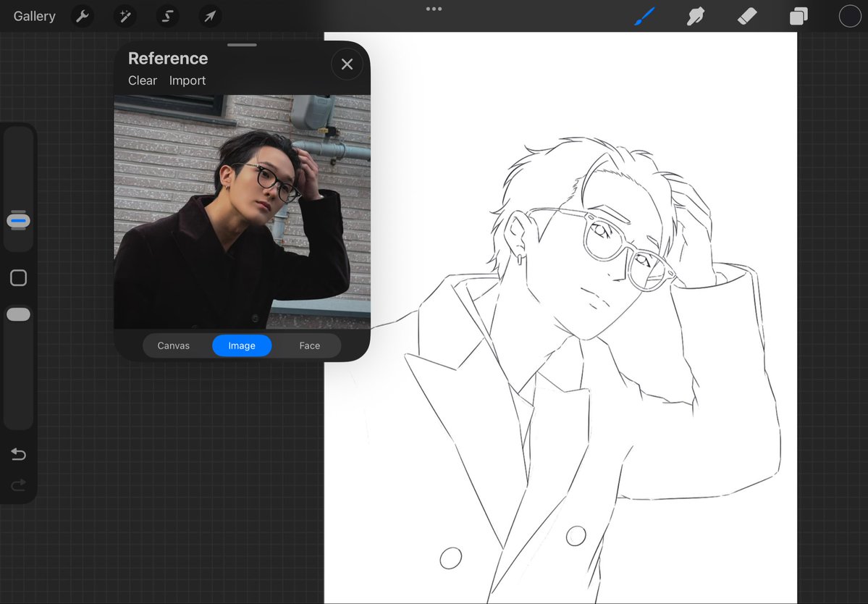The height and width of the screenshot is (604, 868).
Task: Activate the Eraser tool
Action: (747, 16)
